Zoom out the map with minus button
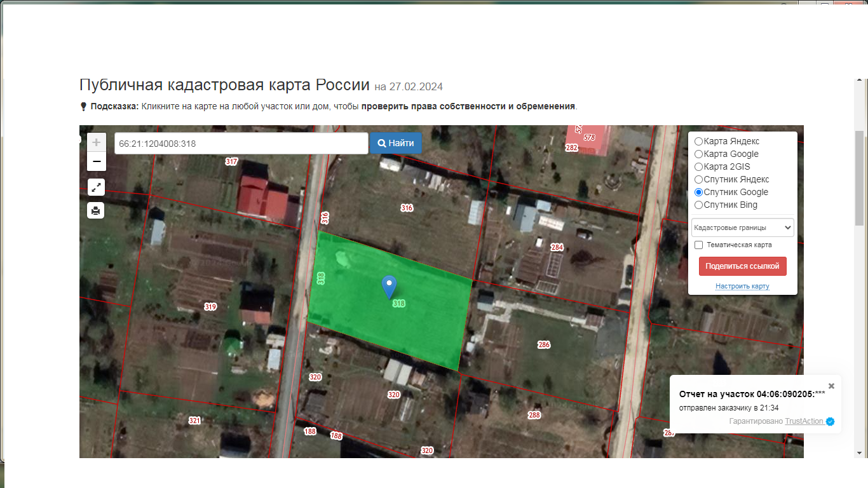 [x=97, y=161]
